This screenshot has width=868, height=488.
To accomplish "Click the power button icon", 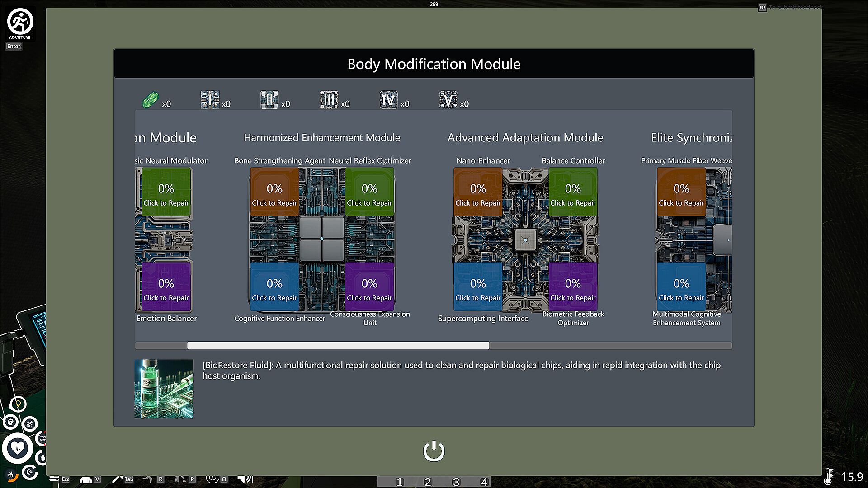I will click(x=434, y=451).
